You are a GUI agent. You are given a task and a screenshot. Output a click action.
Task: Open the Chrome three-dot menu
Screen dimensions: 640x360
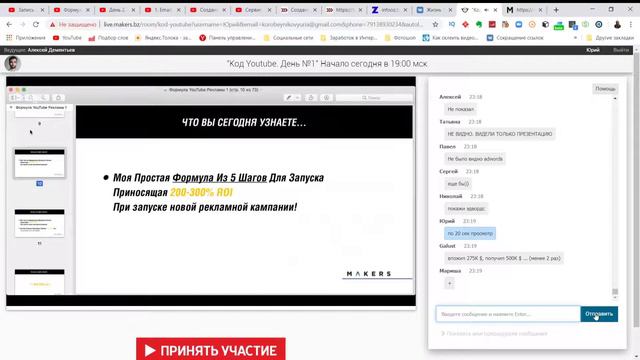(631, 24)
